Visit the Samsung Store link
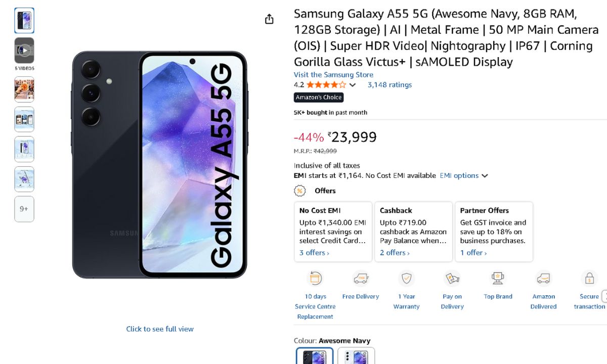 click(333, 74)
